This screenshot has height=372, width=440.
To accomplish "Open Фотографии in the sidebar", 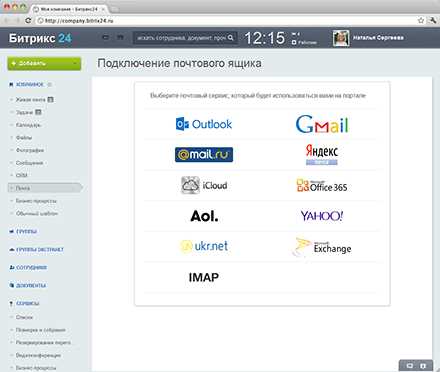I will pos(30,150).
